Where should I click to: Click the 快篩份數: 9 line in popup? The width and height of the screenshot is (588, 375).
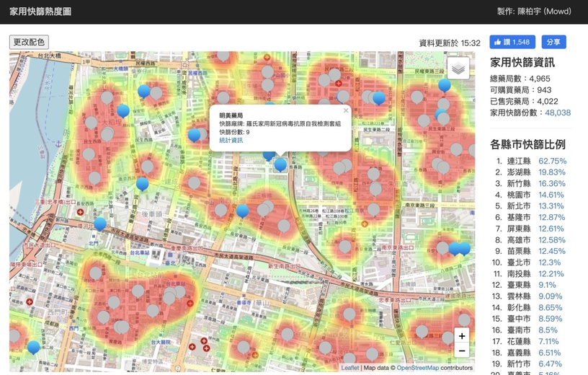[234, 132]
